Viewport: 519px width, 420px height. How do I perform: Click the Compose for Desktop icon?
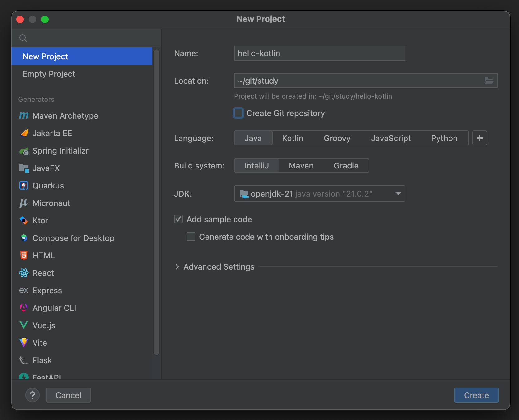[x=24, y=238]
